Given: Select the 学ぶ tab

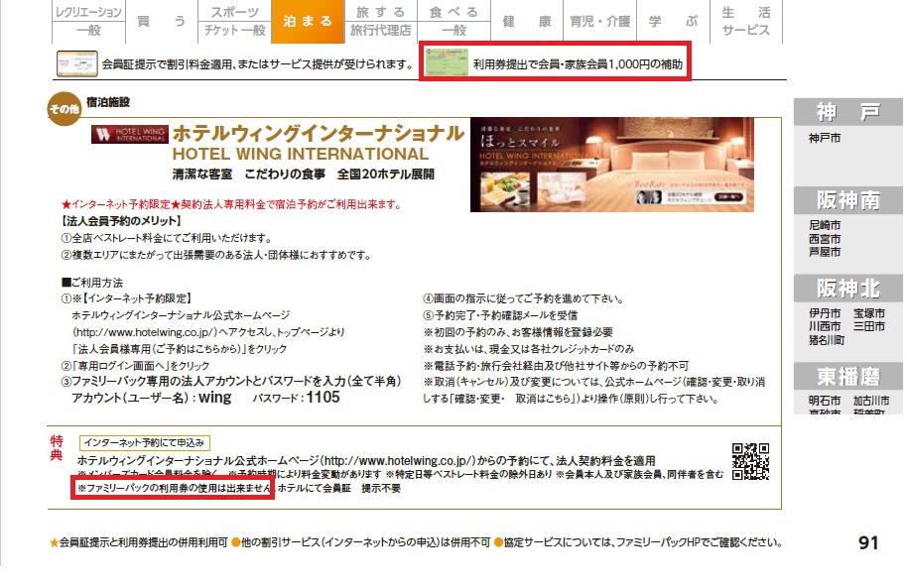Looking at the screenshot, I should click(x=673, y=22).
